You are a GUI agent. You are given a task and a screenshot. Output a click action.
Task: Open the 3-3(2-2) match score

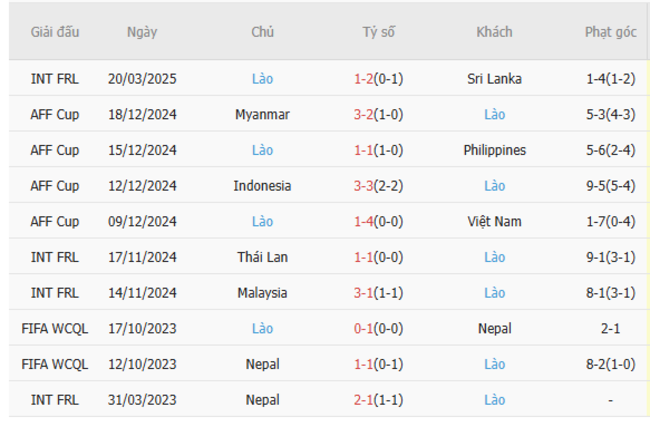(378, 186)
